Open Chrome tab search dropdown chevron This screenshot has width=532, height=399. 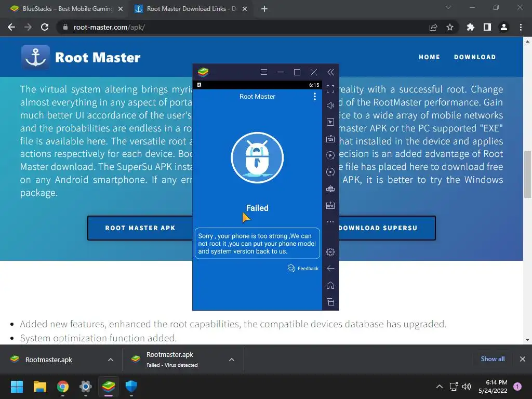[448, 7]
